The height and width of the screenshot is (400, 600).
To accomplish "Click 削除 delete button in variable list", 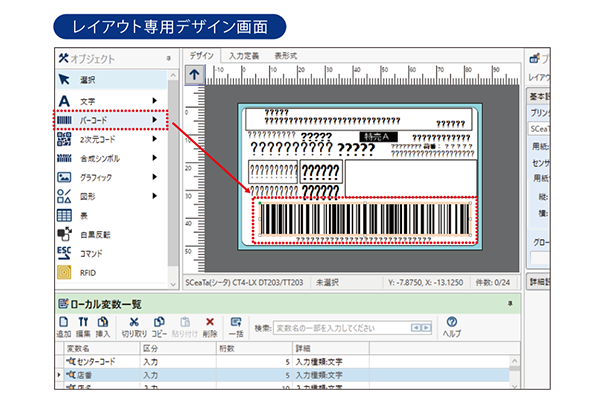I will [x=209, y=326].
